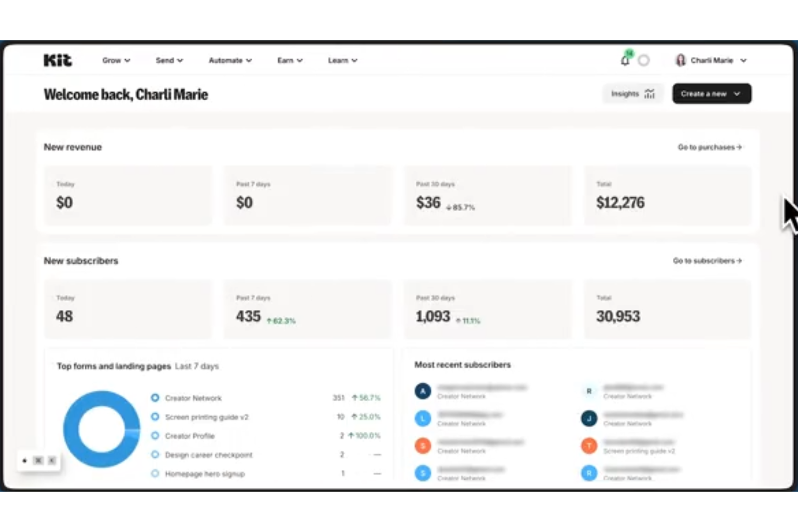This screenshot has height=532, width=798.
Task: Open subscriber with blue R avatar
Action: pyautogui.click(x=589, y=473)
